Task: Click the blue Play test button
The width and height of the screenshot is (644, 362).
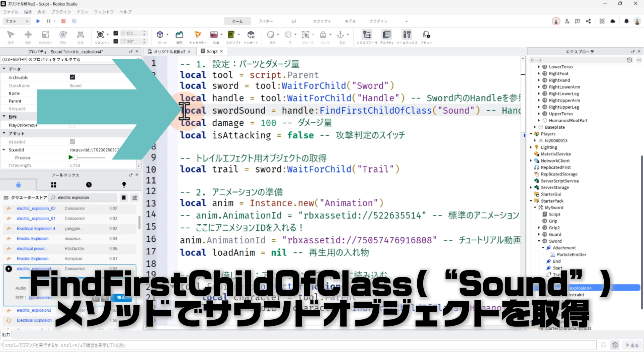Action: coord(38,21)
